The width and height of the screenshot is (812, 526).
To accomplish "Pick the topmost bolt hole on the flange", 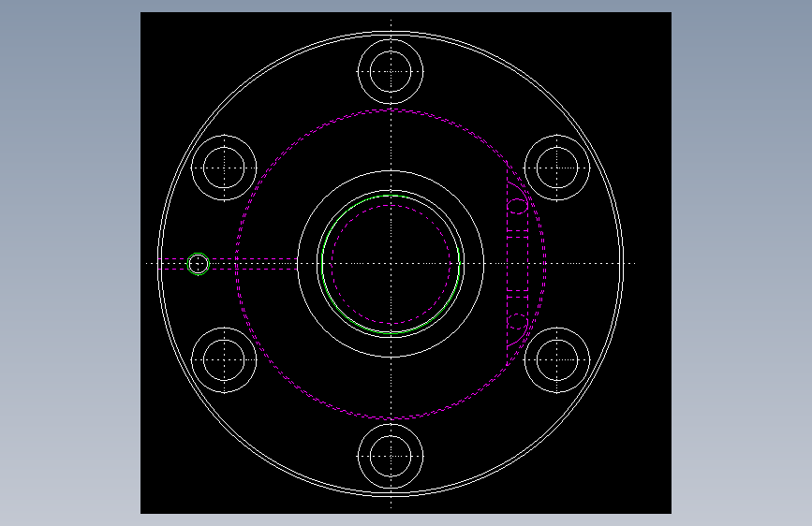I will 391,71.
